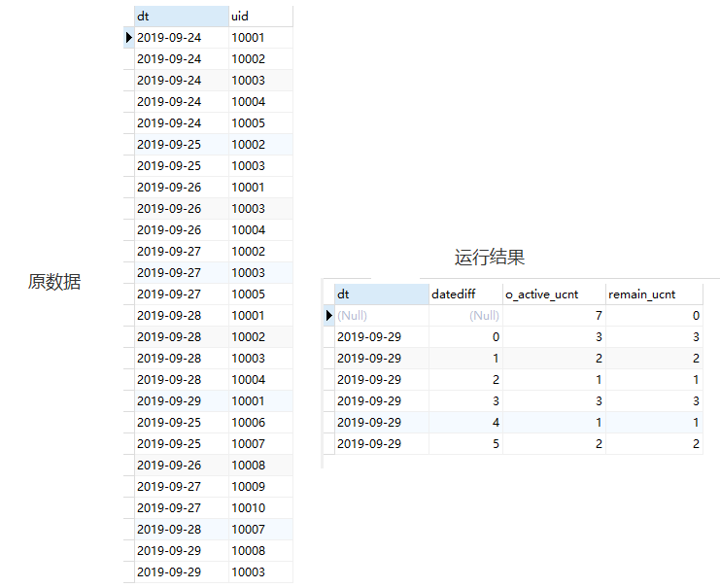Viewport: 720px width, 588px height.
Task: Select the uid 10001 cell dated 2019-09-29
Action: point(260,401)
